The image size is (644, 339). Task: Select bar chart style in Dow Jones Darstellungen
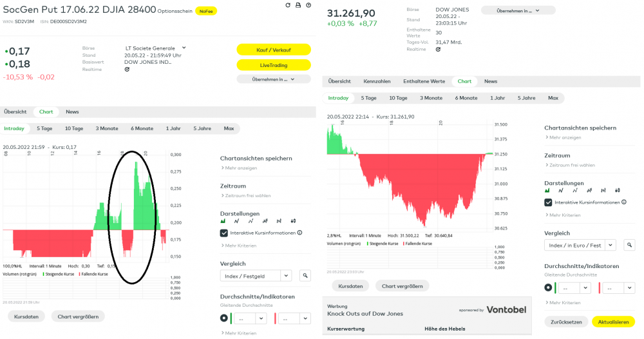pyautogui.click(x=589, y=191)
